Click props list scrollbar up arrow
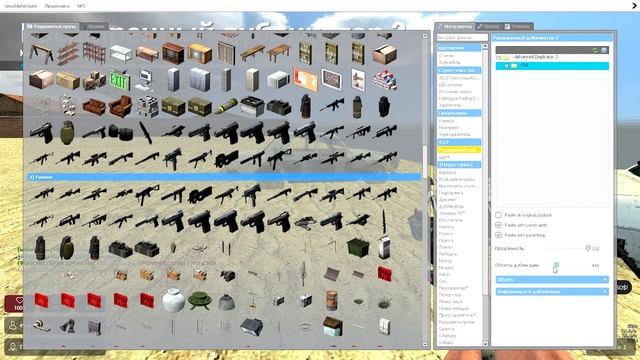The height and width of the screenshot is (360, 640). (425, 36)
